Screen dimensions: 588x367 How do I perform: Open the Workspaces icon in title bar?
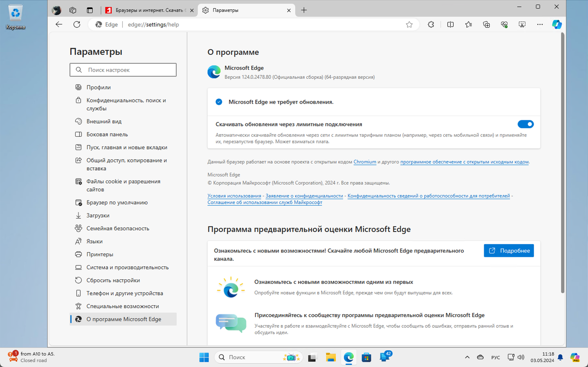pyautogui.click(x=73, y=10)
